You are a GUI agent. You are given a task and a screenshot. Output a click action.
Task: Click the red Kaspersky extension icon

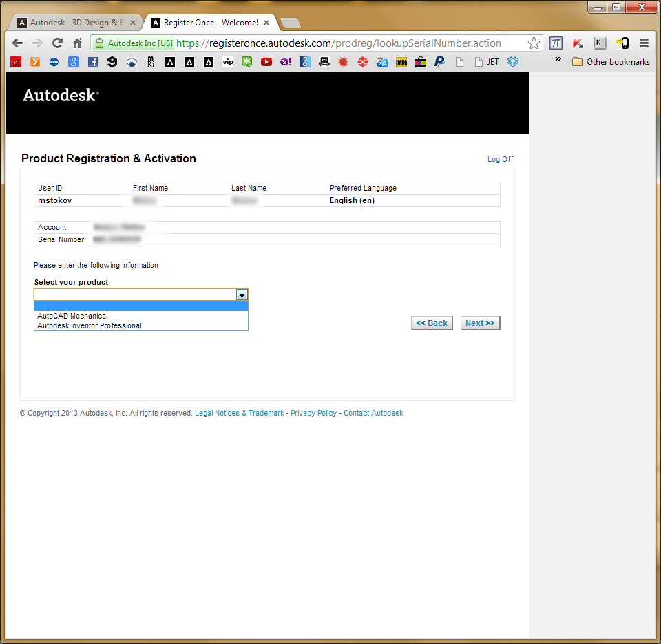tap(578, 43)
